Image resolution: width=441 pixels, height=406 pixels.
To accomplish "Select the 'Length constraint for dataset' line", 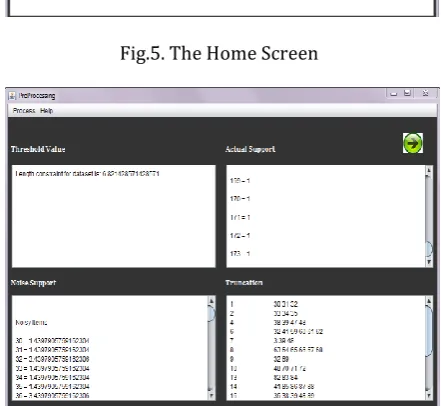I will 87,174.
